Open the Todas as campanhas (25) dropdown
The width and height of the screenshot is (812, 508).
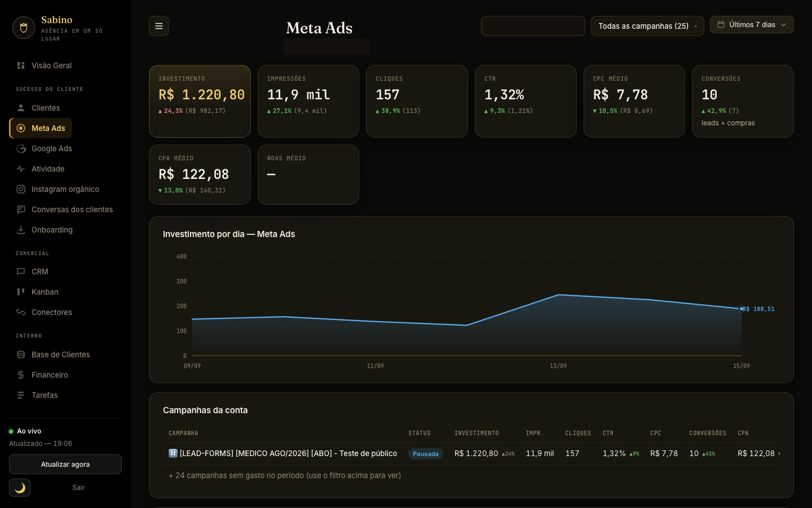point(647,26)
